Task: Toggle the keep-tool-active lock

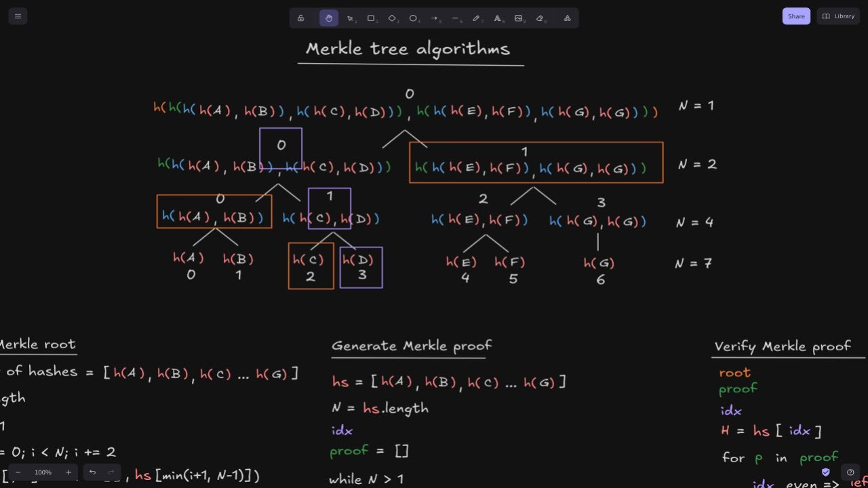Action: point(300,18)
